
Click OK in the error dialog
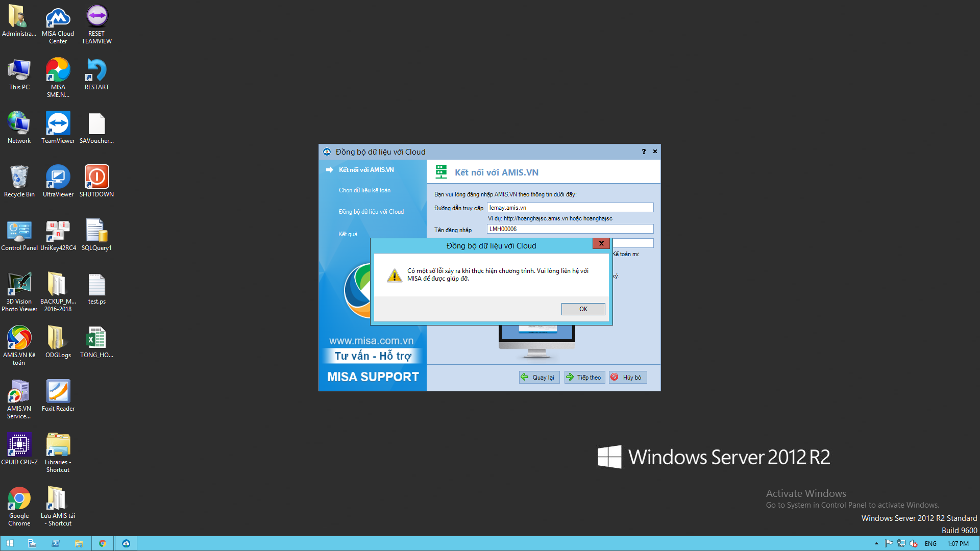[x=583, y=309]
